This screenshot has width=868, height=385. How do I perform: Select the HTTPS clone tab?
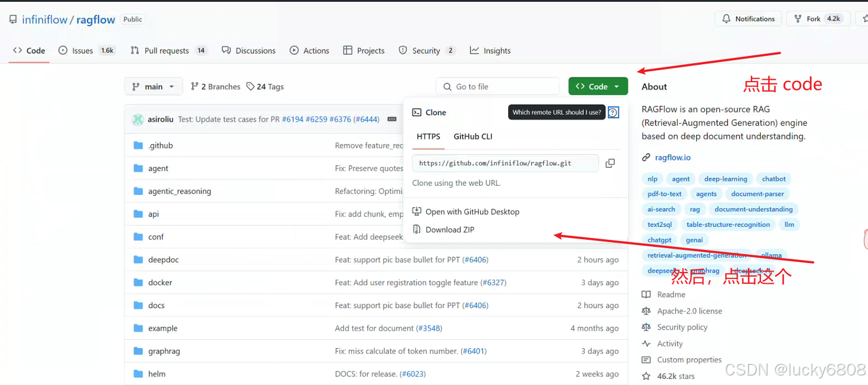428,136
